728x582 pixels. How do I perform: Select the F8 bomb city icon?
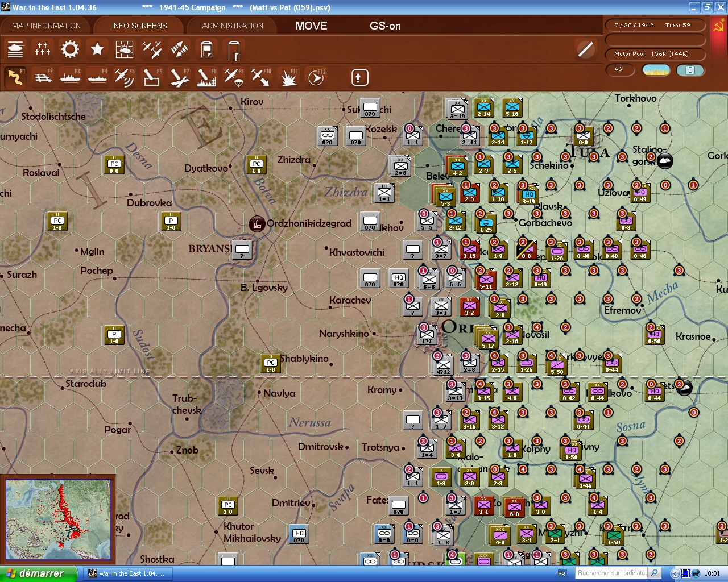pos(206,77)
